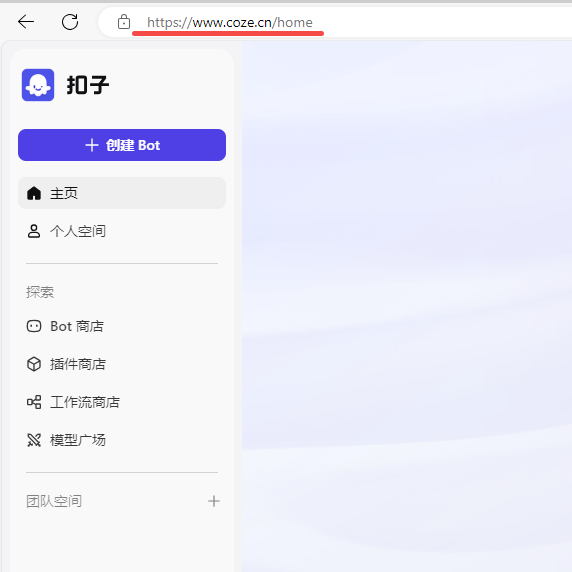Open the Bot 商店 store

[122, 326]
